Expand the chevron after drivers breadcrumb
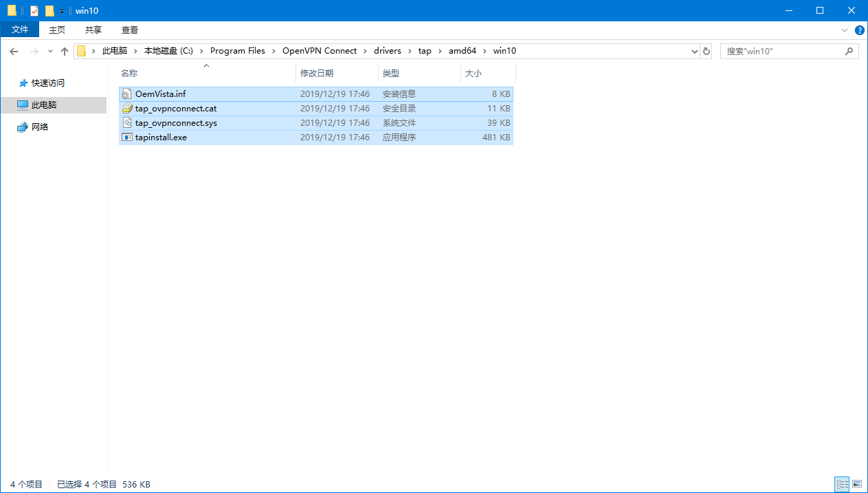868x493 pixels. 410,51
